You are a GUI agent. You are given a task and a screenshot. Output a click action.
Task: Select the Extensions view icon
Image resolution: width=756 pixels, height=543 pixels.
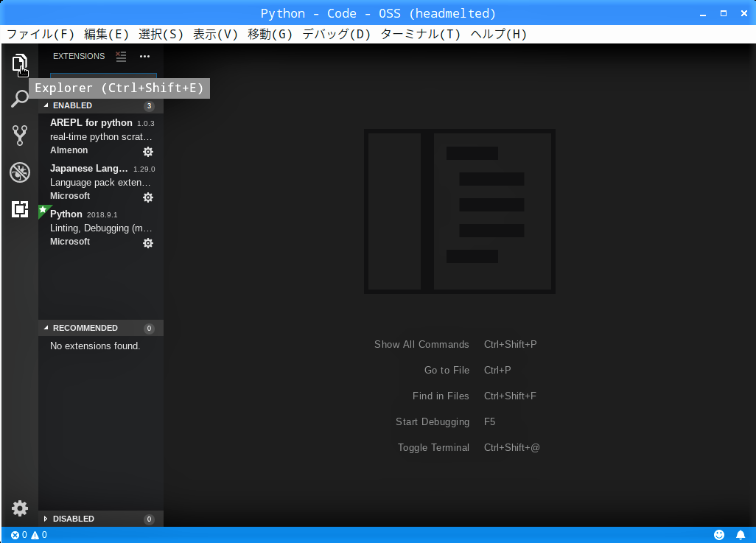(20, 209)
